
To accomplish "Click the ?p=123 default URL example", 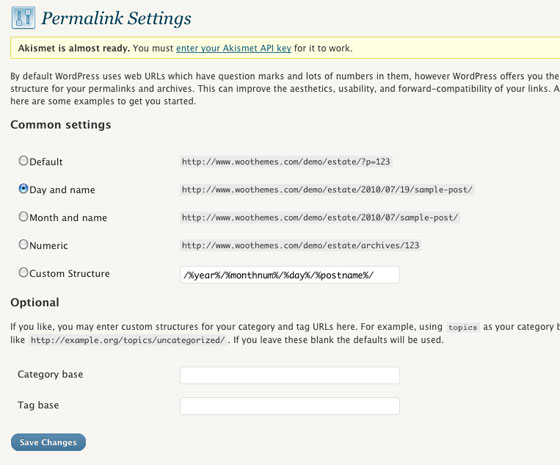I will click(x=286, y=162).
